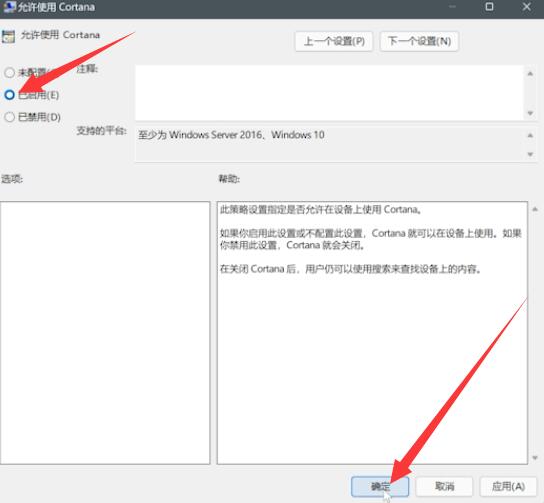Click the 支持的平台 label

click(x=101, y=131)
